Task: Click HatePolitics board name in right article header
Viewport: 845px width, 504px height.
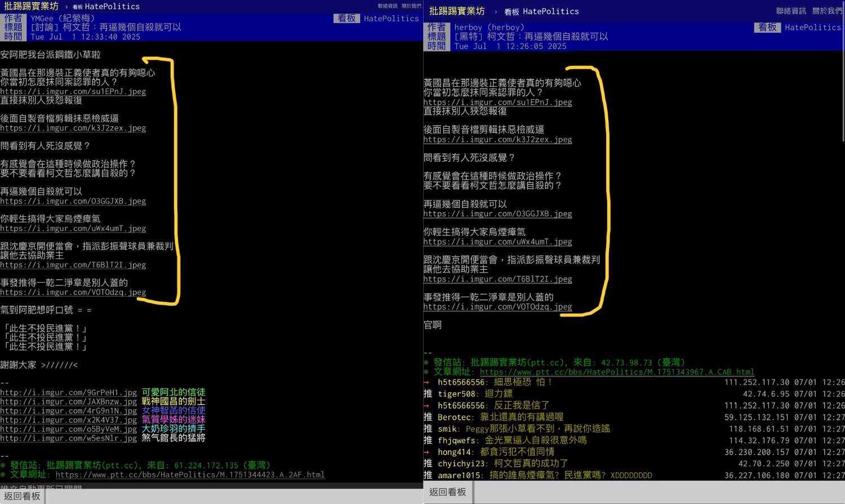Action: point(812,27)
